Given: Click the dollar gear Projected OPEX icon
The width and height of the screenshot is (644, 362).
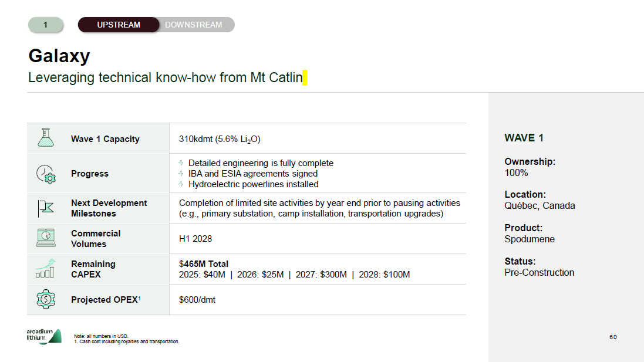Looking at the screenshot, I should click(46, 299).
